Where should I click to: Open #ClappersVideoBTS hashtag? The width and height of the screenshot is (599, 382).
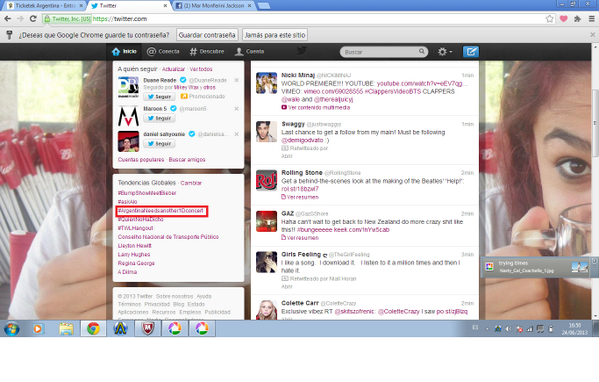click(x=392, y=91)
